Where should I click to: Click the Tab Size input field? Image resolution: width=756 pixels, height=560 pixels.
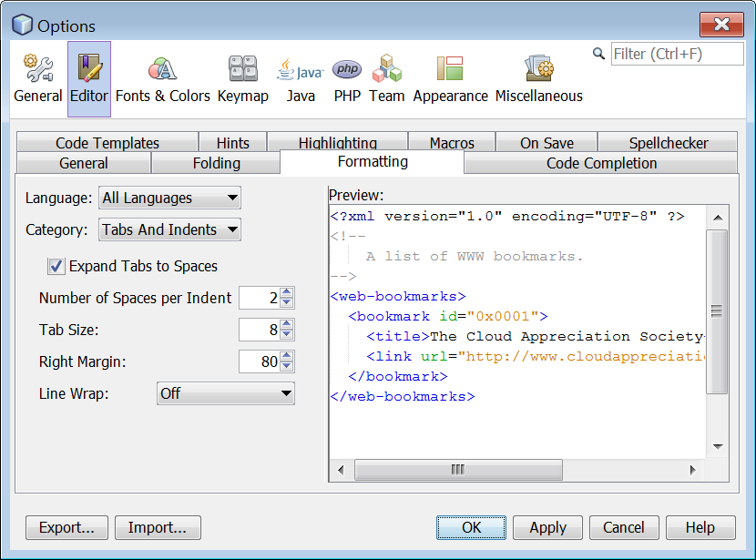click(x=260, y=330)
